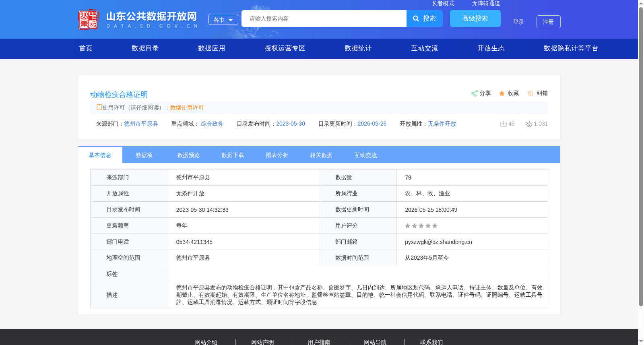Screen dimensions: 644x345
Task: Open 授权运营专区 navigation item
Action: (x=285, y=48)
